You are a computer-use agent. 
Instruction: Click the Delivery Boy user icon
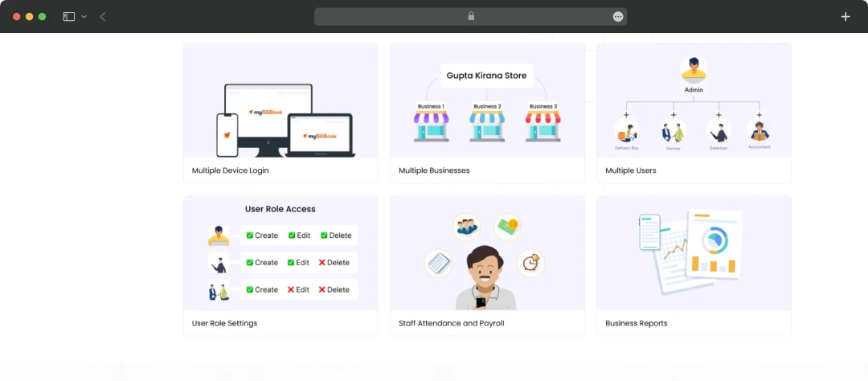pos(627,132)
